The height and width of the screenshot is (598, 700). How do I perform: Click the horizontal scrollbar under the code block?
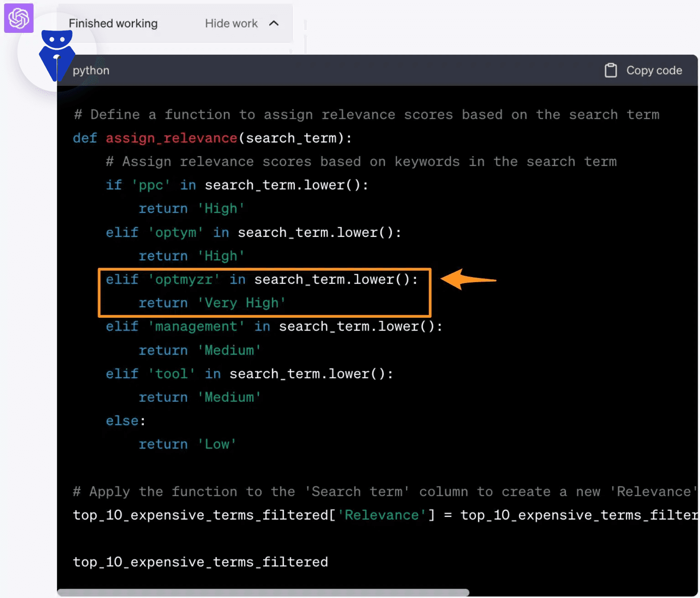pyautogui.click(x=263, y=593)
